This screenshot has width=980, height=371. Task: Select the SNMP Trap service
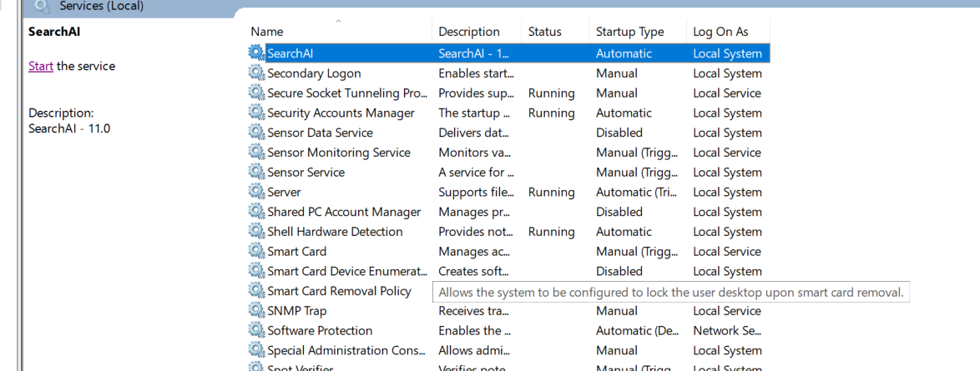(297, 310)
